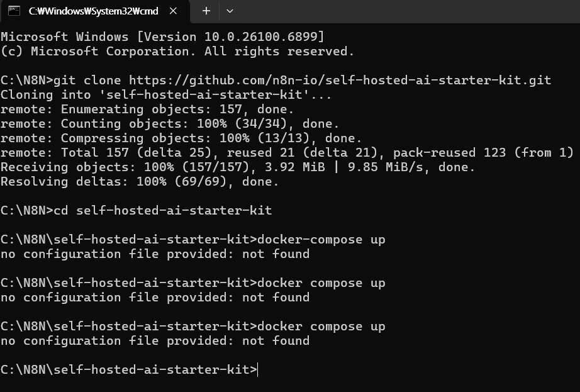Viewport: 580px width, 392px height.
Task: Click the hyphenated "docker-compose up" command text
Action: pos(321,239)
